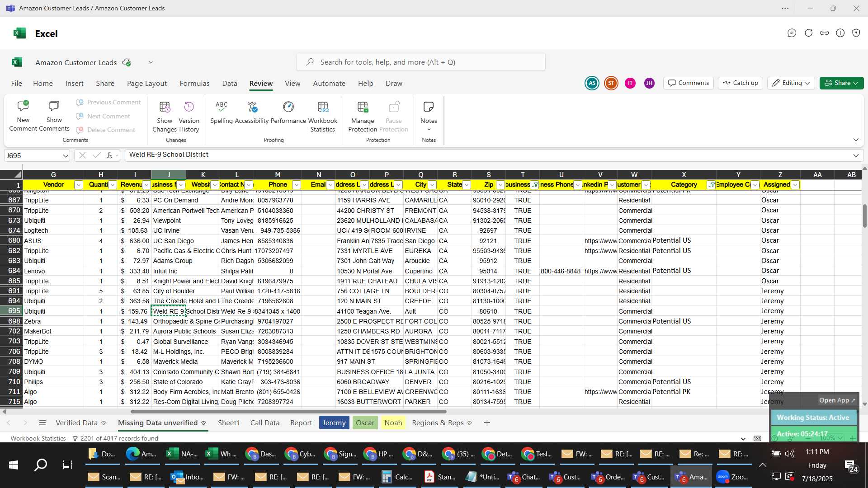Click the insert function fx icon
This screenshot has height=488, width=868.
(109, 155)
